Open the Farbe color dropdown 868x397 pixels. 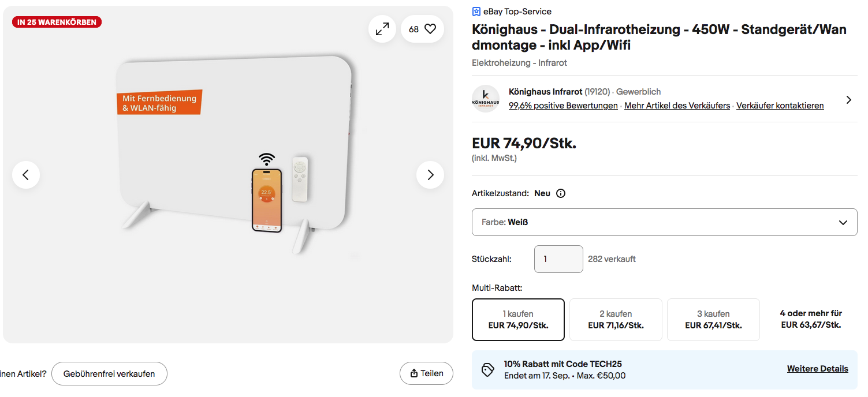664,222
